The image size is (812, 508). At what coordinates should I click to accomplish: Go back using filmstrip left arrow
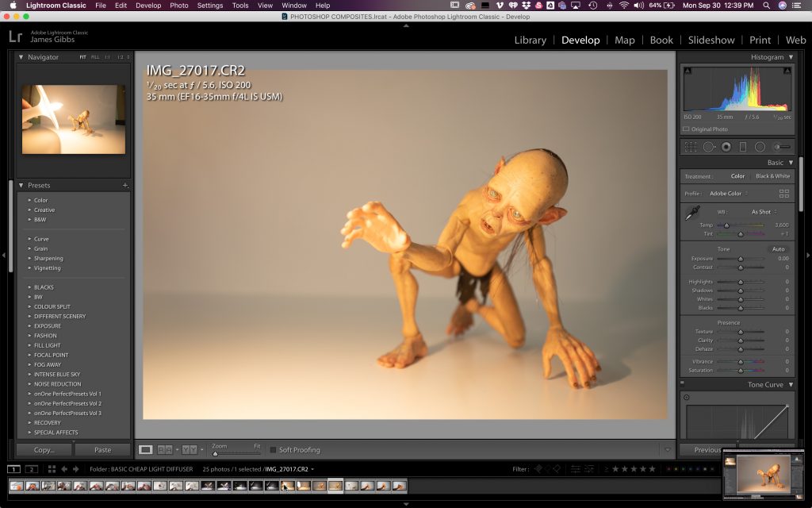64,469
